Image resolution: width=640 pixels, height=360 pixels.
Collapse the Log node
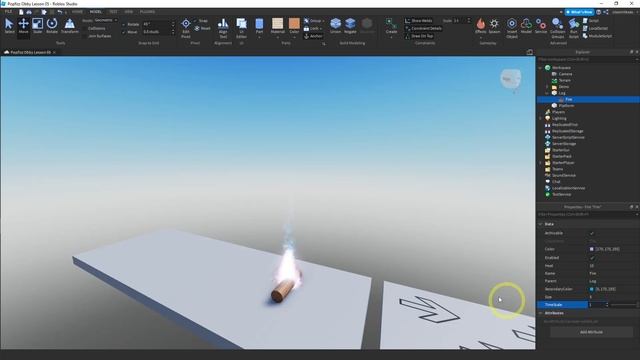pyautogui.click(x=547, y=93)
